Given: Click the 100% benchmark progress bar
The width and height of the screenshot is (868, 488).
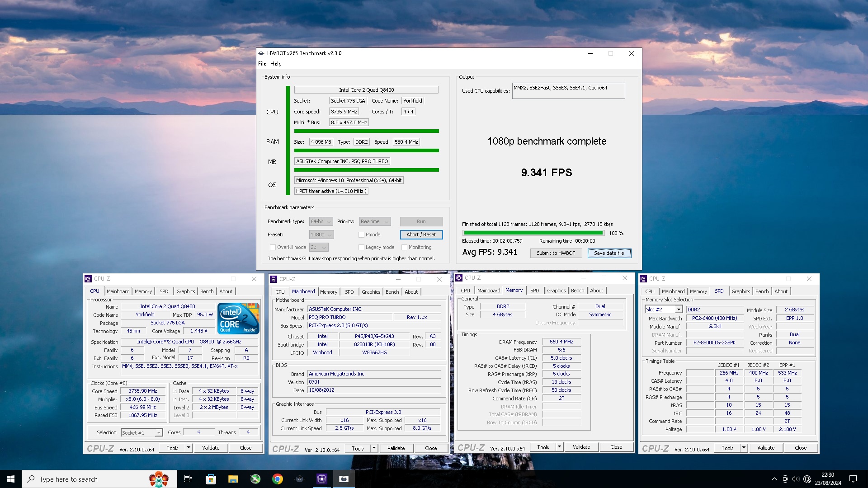Looking at the screenshot, I should pyautogui.click(x=533, y=233).
